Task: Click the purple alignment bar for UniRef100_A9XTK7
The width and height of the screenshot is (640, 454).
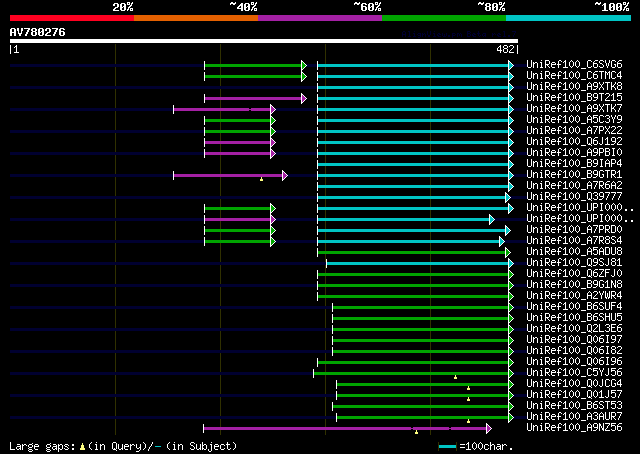Action: (x=222, y=109)
